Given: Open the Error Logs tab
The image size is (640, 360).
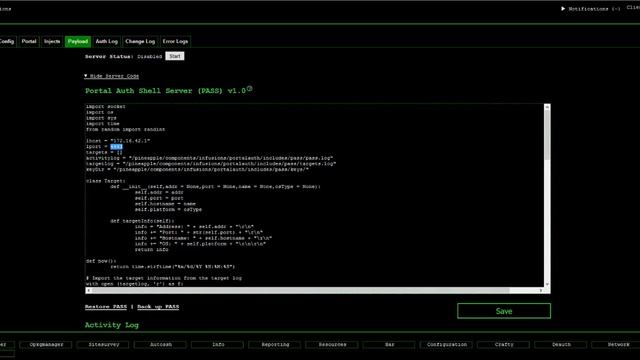Looking at the screenshot, I should pyautogui.click(x=175, y=41).
